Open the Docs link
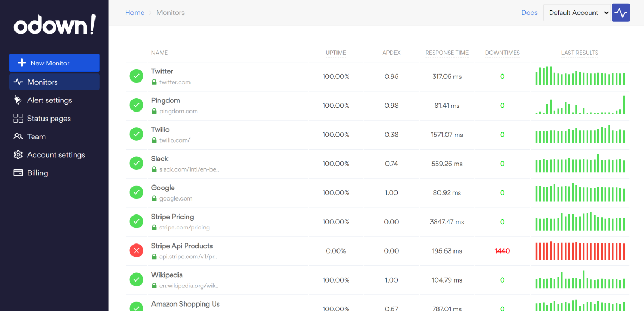This screenshot has height=311, width=644. click(x=529, y=13)
